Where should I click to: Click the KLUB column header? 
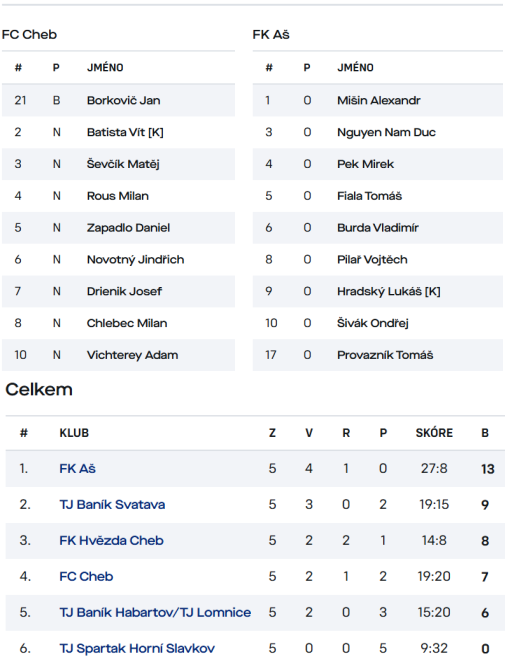[74, 433]
